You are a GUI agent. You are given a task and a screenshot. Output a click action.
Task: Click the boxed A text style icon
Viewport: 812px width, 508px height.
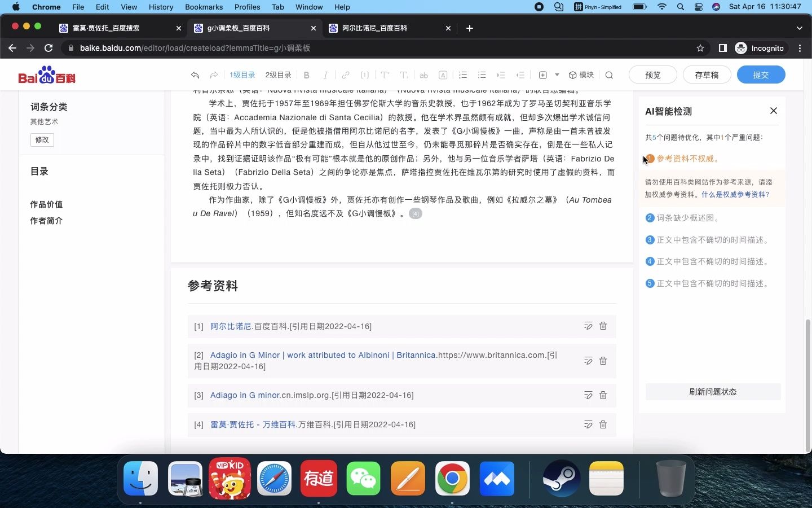[x=443, y=75]
